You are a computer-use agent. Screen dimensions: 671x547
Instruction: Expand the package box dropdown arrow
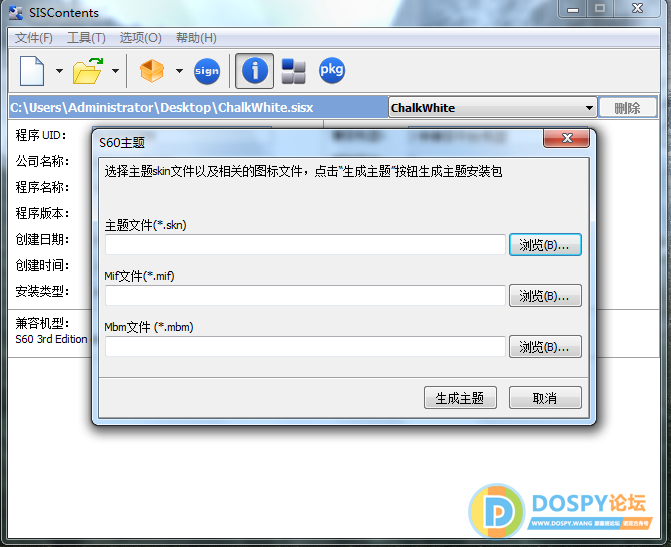click(179, 72)
